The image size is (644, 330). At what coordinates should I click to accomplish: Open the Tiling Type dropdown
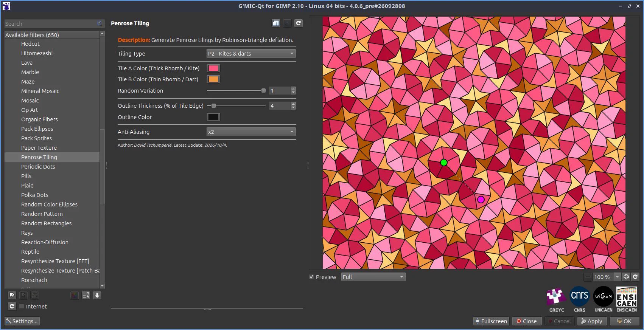click(251, 54)
